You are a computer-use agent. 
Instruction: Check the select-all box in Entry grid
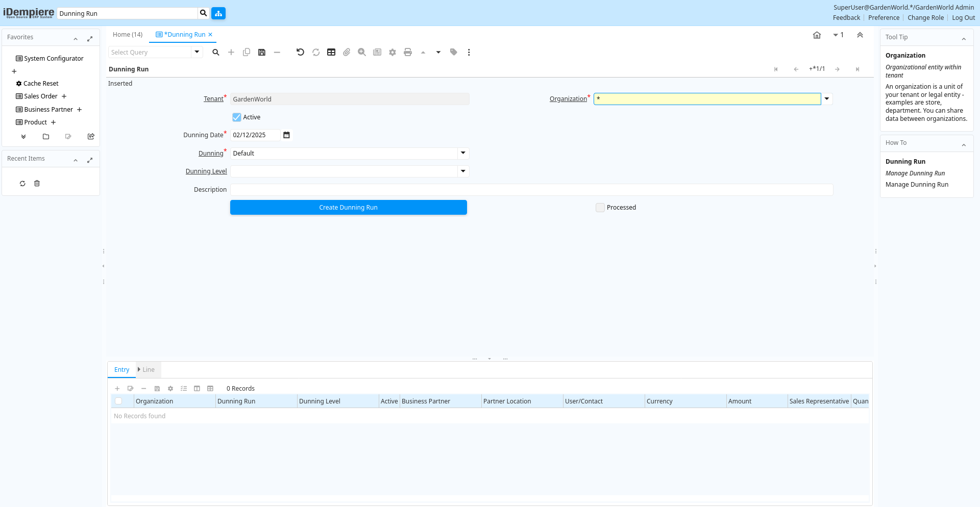tap(118, 401)
